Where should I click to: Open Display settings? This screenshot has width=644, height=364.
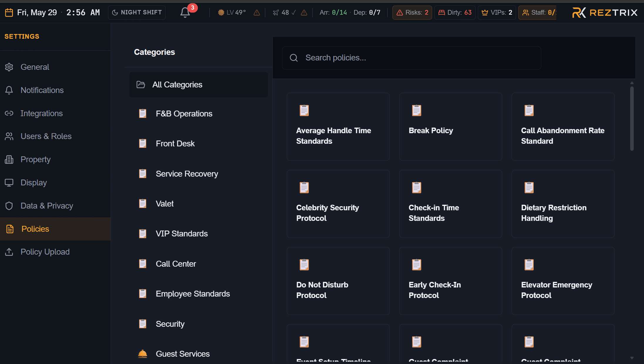pyautogui.click(x=55, y=183)
